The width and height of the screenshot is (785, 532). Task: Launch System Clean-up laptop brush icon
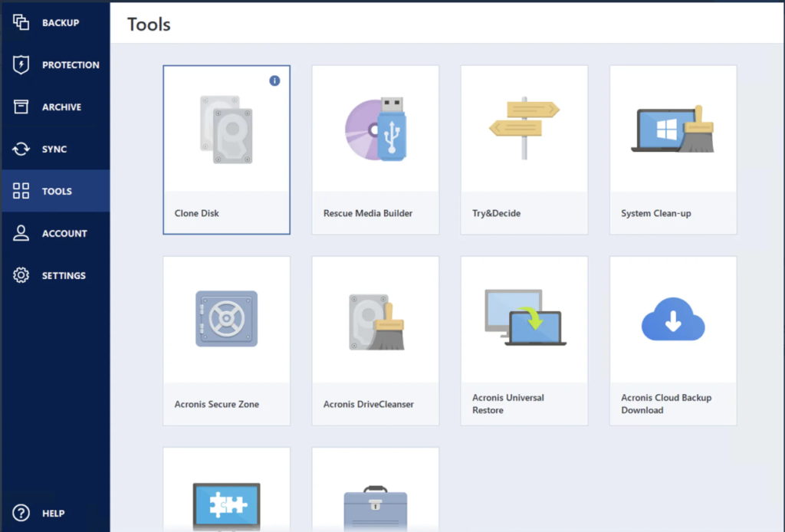click(x=674, y=129)
